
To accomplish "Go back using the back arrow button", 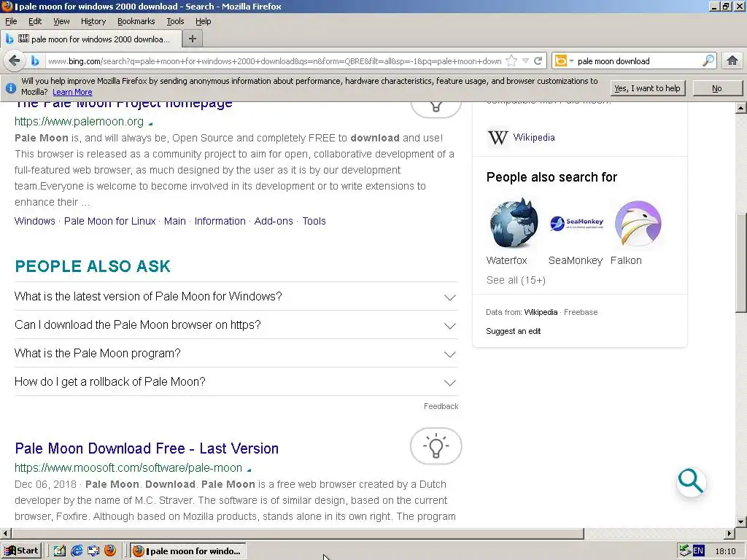I will pyautogui.click(x=15, y=61).
